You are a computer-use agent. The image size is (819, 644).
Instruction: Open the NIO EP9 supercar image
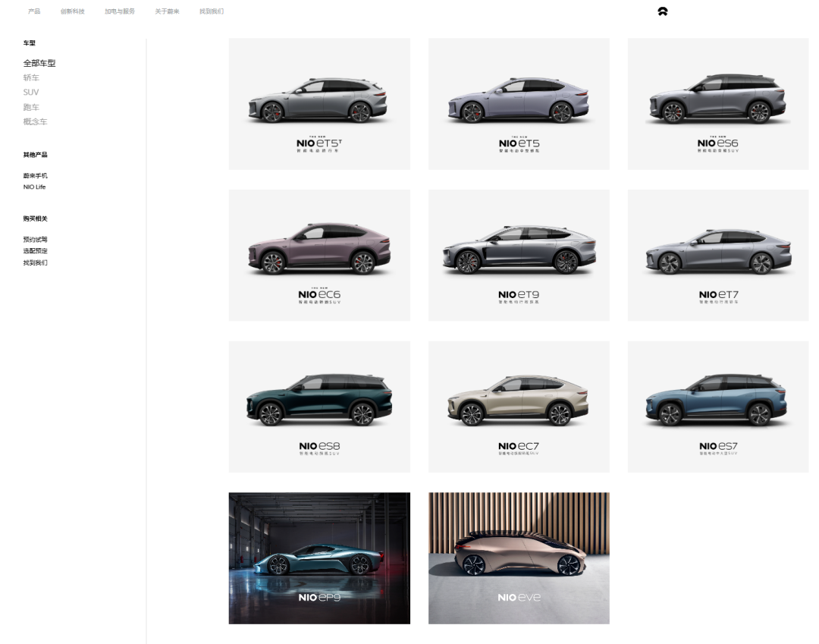click(x=319, y=558)
